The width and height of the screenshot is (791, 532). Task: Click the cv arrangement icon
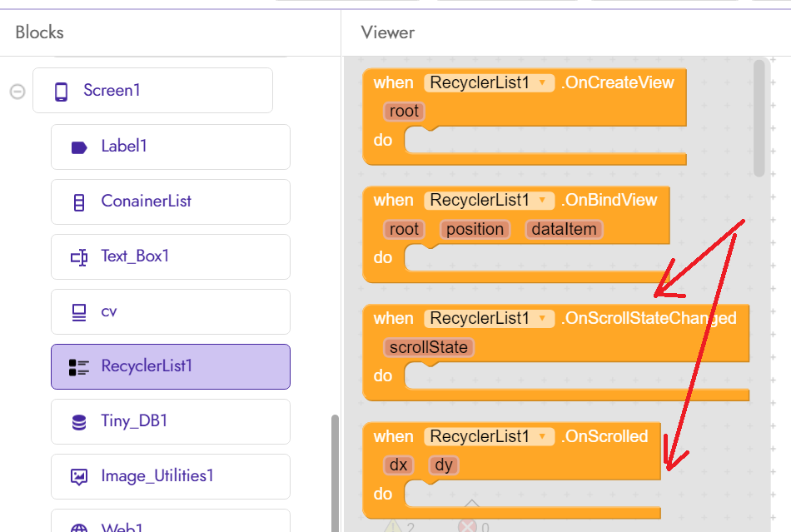point(77,311)
